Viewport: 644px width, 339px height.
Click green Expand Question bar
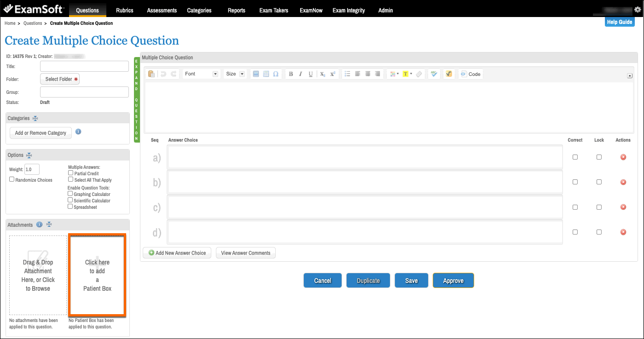pos(137,100)
